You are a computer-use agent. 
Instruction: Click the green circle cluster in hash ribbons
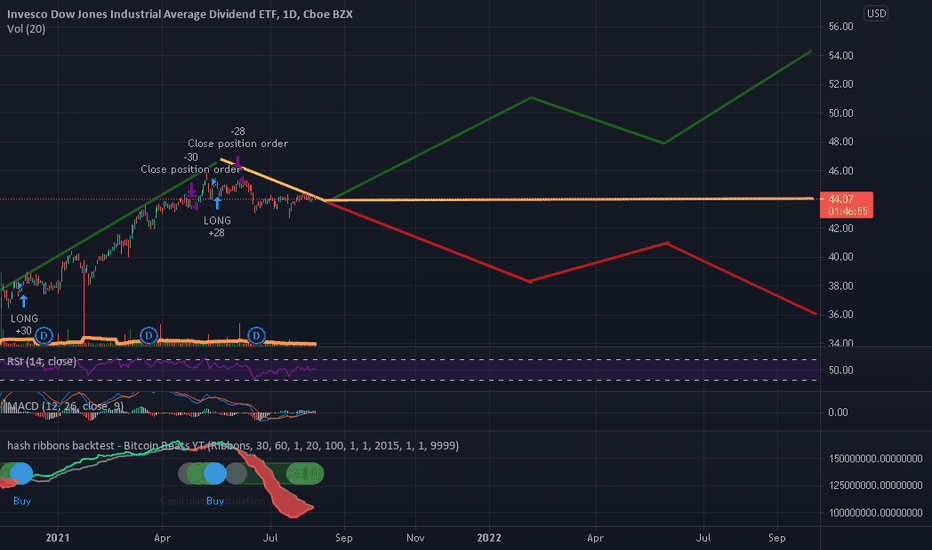305,473
